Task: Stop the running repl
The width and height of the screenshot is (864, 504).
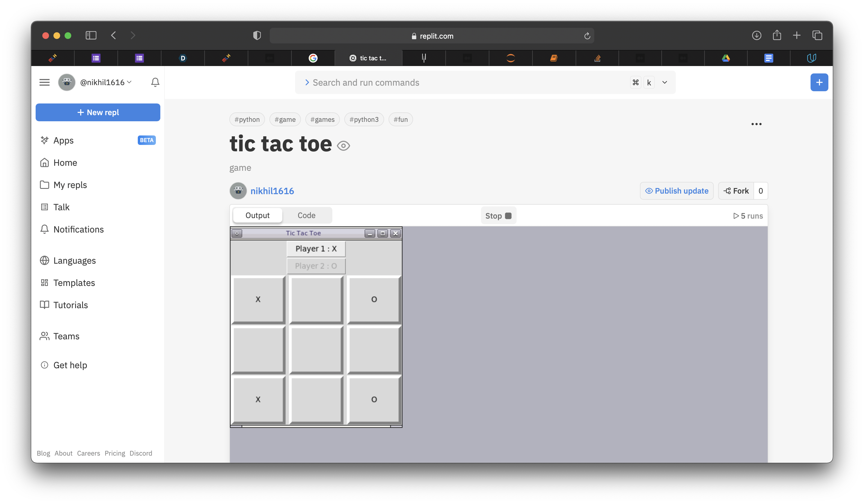Action: point(498,216)
